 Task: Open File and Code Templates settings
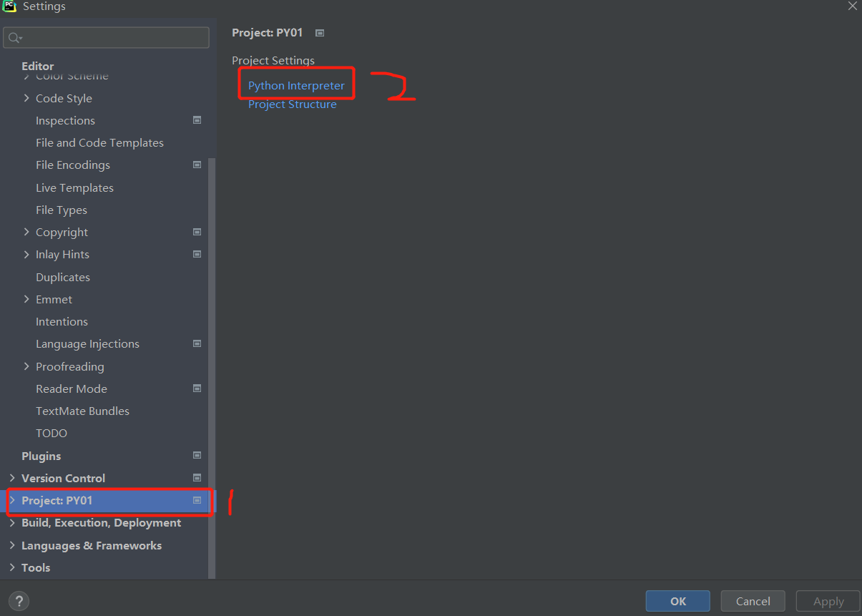[x=99, y=142]
